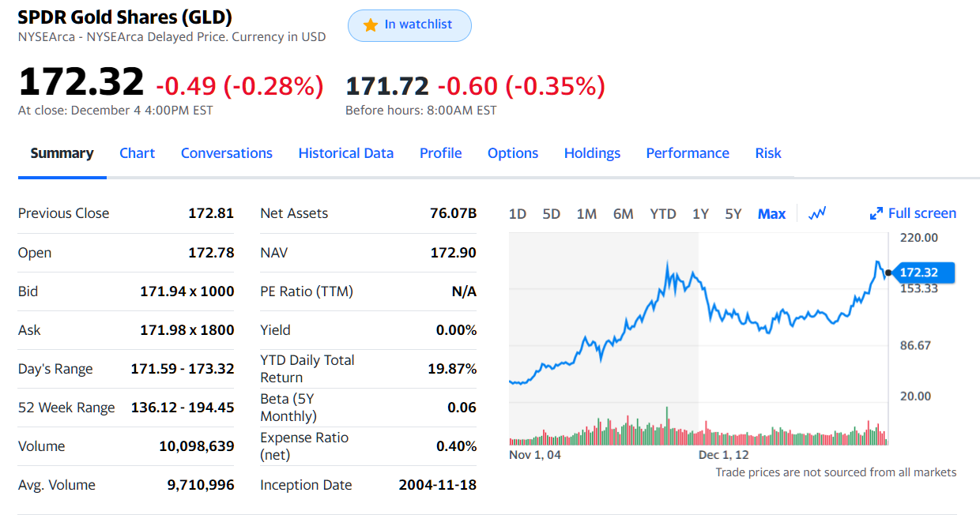The width and height of the screenshot is (980, 515).
Task: Click the closing change -0.49 (-0.28%)
Action: click(239, 85)
